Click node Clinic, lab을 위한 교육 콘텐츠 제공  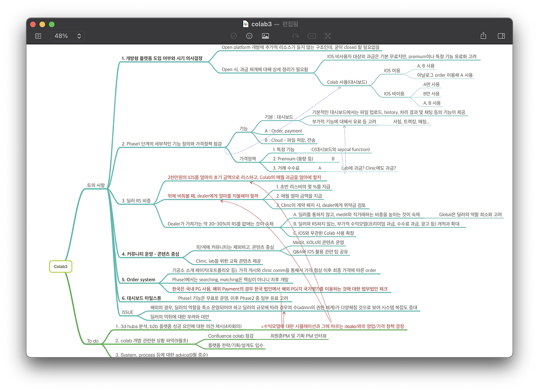(x=229, y=261)
